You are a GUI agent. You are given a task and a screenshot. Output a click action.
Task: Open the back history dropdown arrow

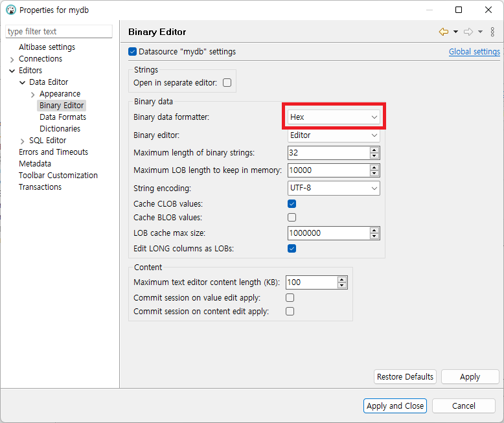455,32
